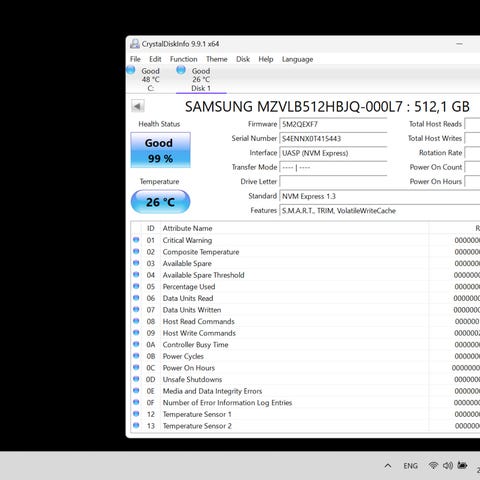Screen dimensions: 480x480
Task: Open the Wi-Fi network tray icon
Action: (x=433, y=465)
